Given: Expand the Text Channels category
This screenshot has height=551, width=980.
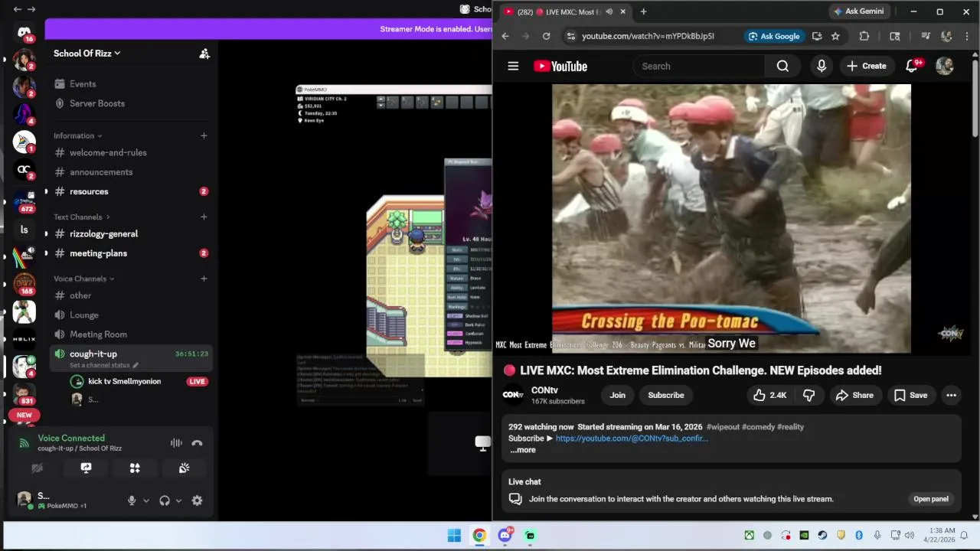Looking at the screenshot, I should point(81,217).
